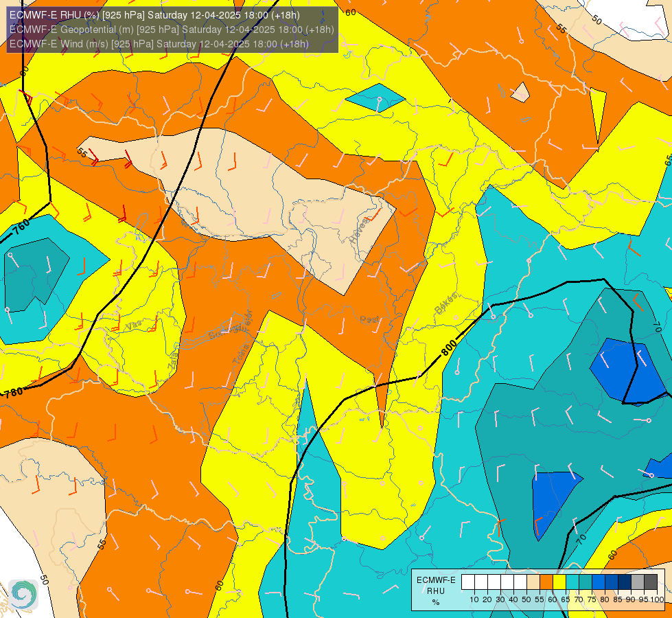Click the 85 tick label on the legend scale

[618, 599]
